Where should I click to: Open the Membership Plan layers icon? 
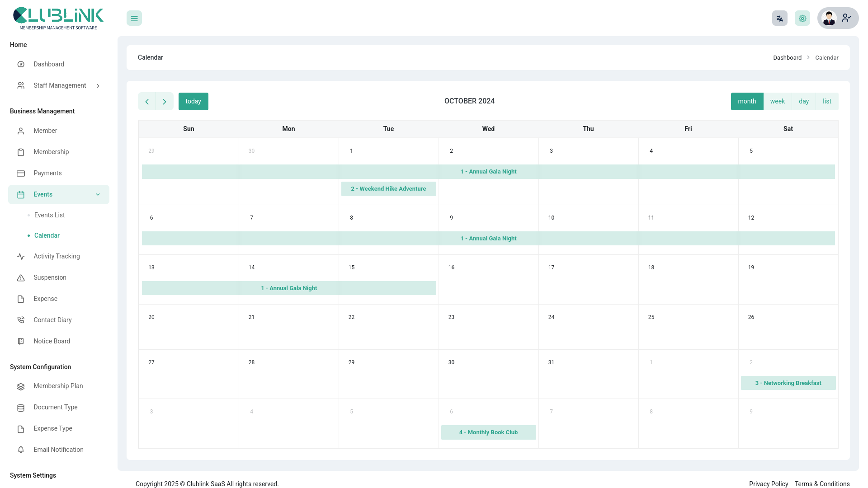[x=21, y=386]
